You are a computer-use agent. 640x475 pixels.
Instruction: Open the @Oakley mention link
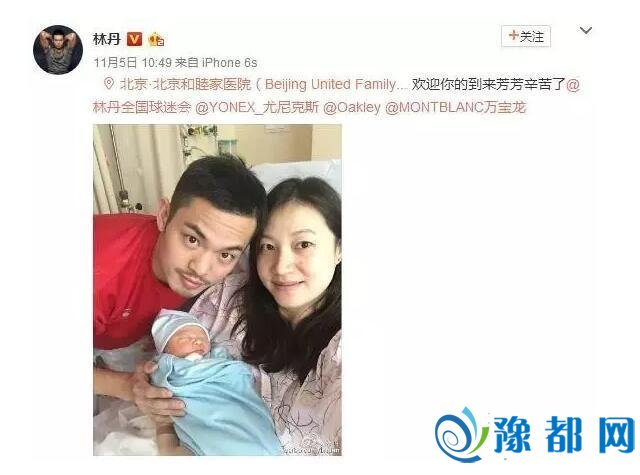click(x=352, y=107)
